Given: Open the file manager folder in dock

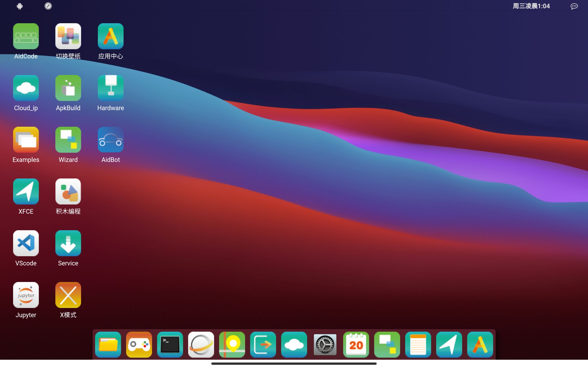Looking at the screenshot, I should tap(108, 345).
